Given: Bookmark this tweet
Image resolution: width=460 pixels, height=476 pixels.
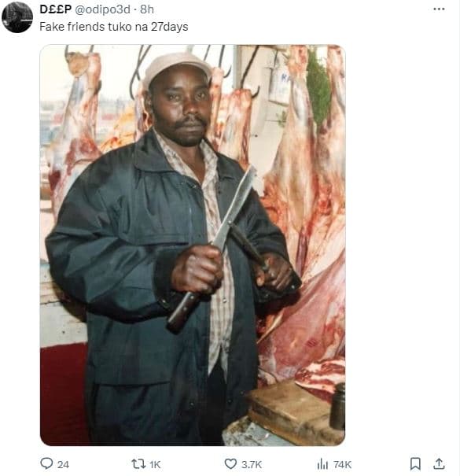Looking at the screenshot, I should (x=415, y=464).
